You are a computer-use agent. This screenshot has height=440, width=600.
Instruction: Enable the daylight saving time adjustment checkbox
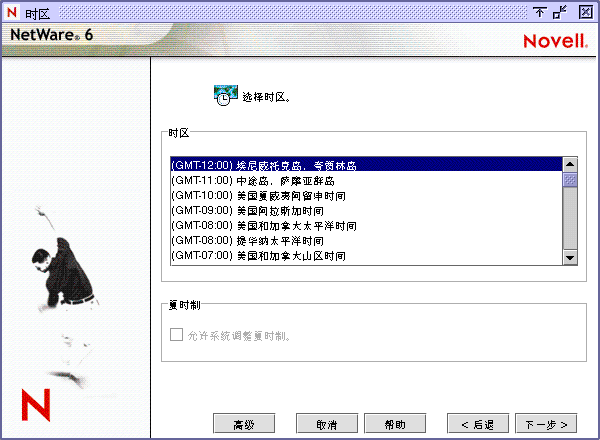[x=176, y=334]
